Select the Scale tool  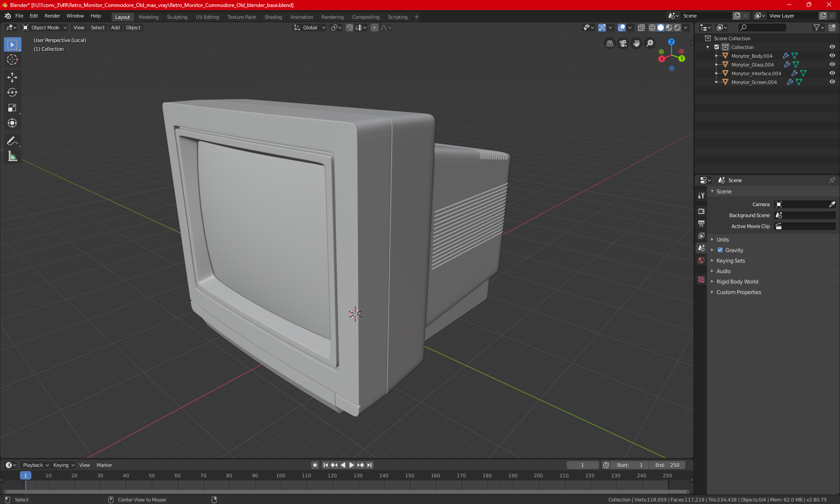(x=12, y=108)
